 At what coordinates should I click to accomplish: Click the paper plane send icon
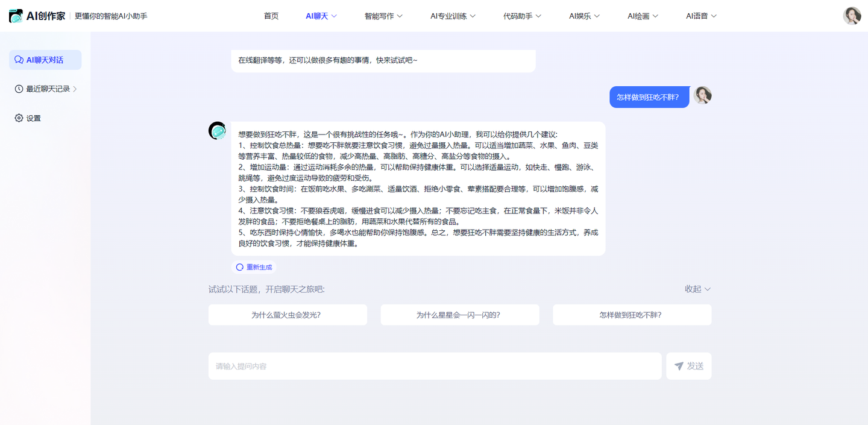click(679, 366)
